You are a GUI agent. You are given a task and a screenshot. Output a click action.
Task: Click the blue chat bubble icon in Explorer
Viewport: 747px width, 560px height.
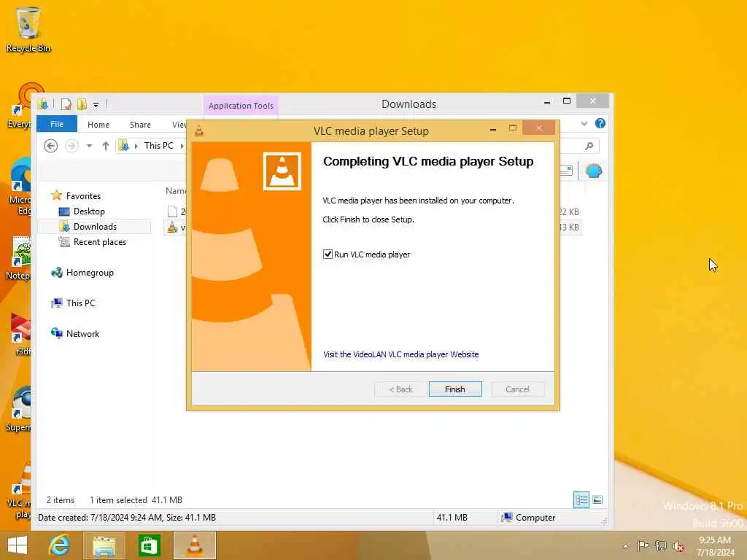point(594,171)
